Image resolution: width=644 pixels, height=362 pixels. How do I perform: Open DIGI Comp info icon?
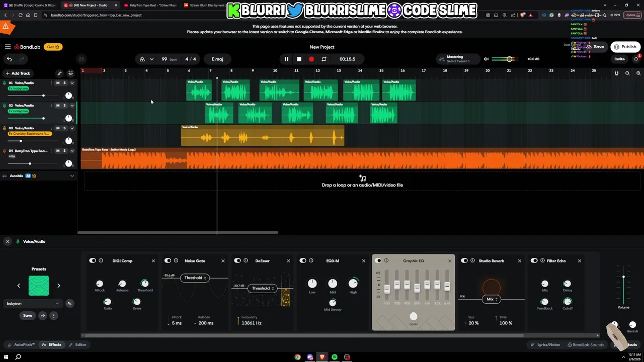tap(101, 261)
